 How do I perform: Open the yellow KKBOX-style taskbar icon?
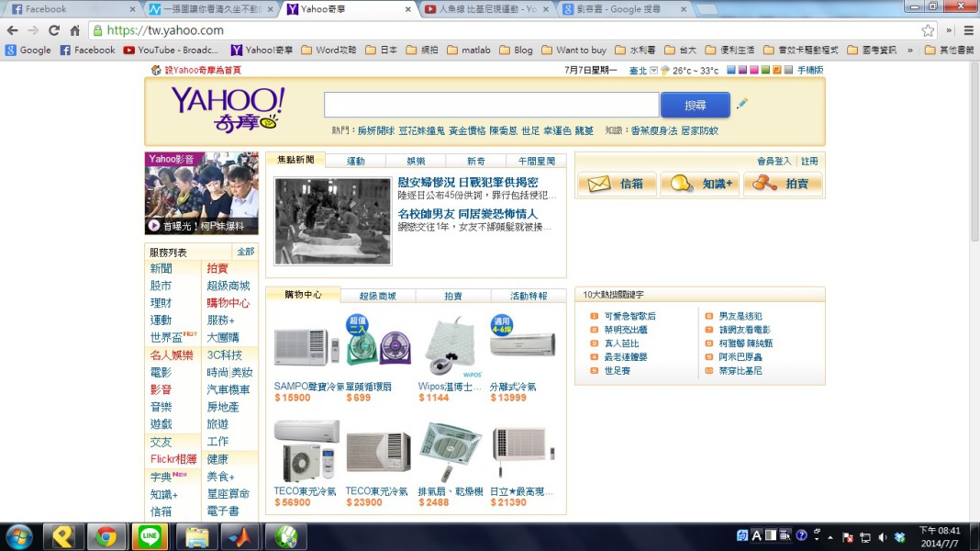click(x=62, y=536)
